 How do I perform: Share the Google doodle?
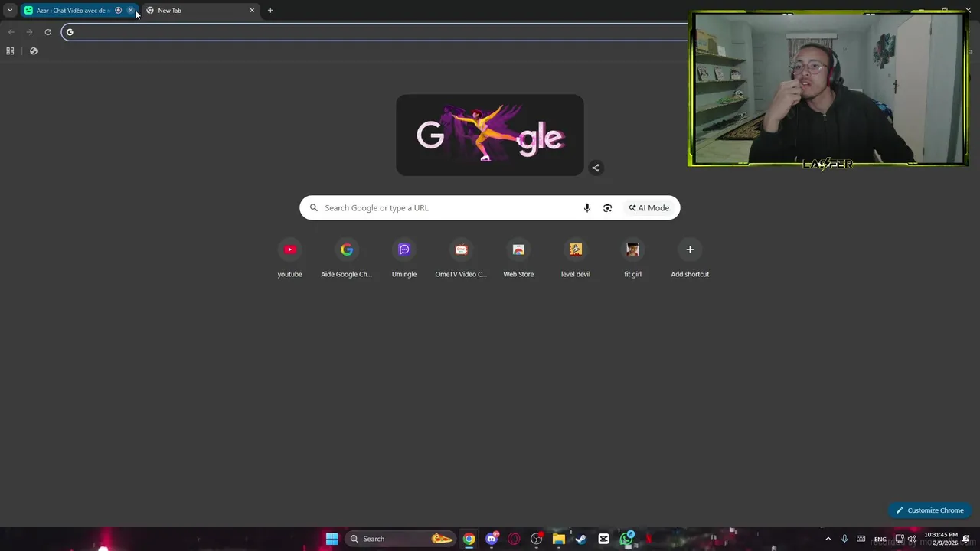[596, 168]
